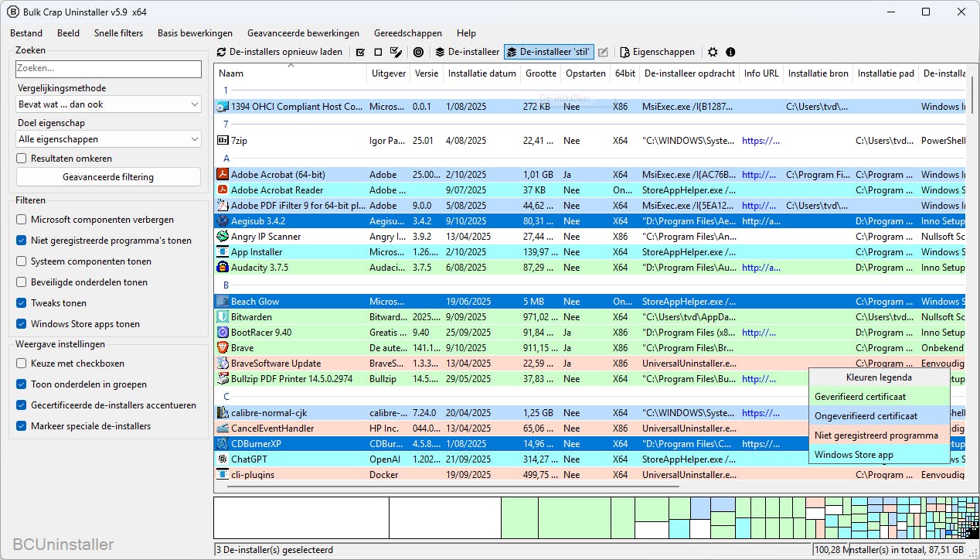The height and width of the screenshot is (560, 980).
Task: Click the Bitwarden shield icon in the list
Action: point(223,317)
